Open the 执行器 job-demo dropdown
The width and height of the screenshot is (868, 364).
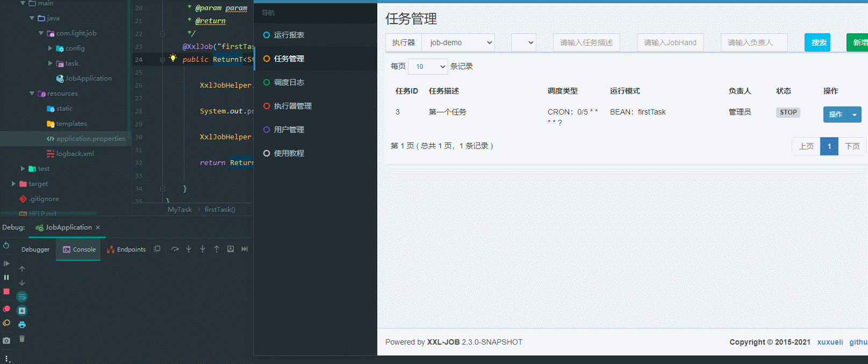[458, 42]
